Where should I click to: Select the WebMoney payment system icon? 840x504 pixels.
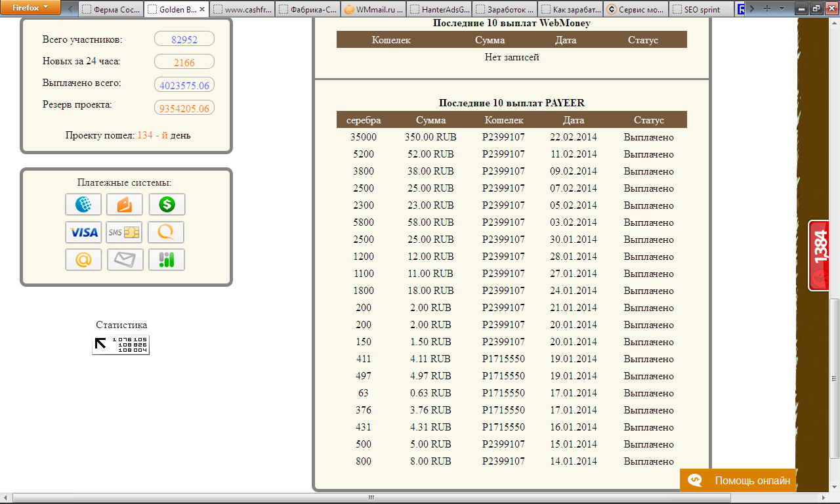(83, 205)
